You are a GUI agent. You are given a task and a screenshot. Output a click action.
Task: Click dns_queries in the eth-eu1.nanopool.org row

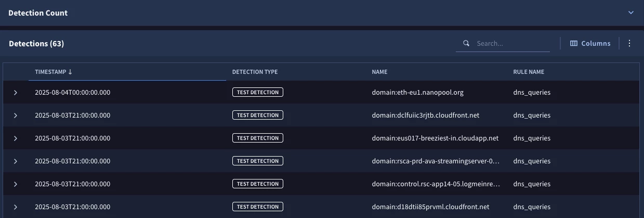(x=532, y=93)
